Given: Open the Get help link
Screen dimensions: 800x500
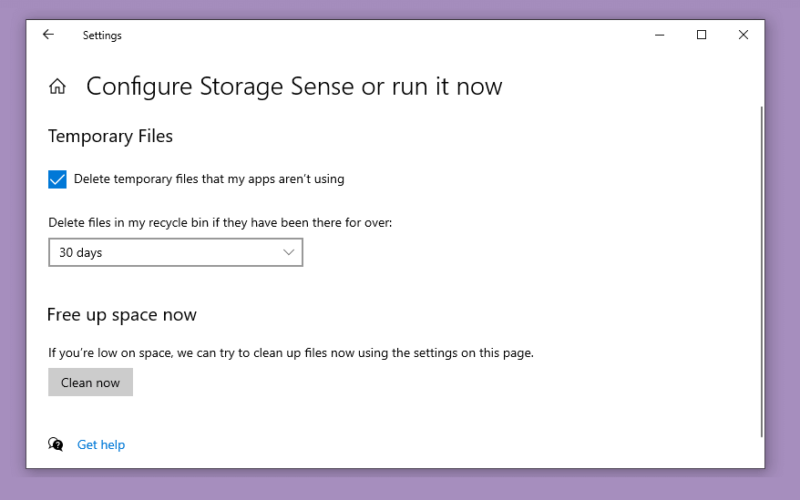Looking at the screenshot, I should [101, 445].
